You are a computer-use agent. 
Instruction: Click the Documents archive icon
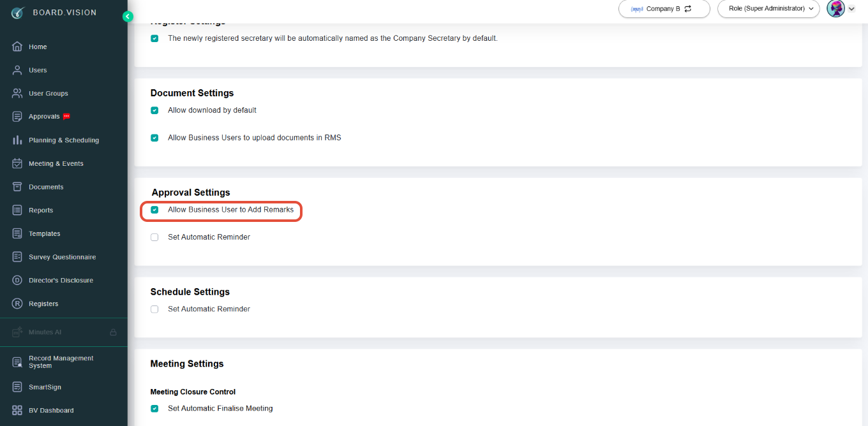pos(17,187)
